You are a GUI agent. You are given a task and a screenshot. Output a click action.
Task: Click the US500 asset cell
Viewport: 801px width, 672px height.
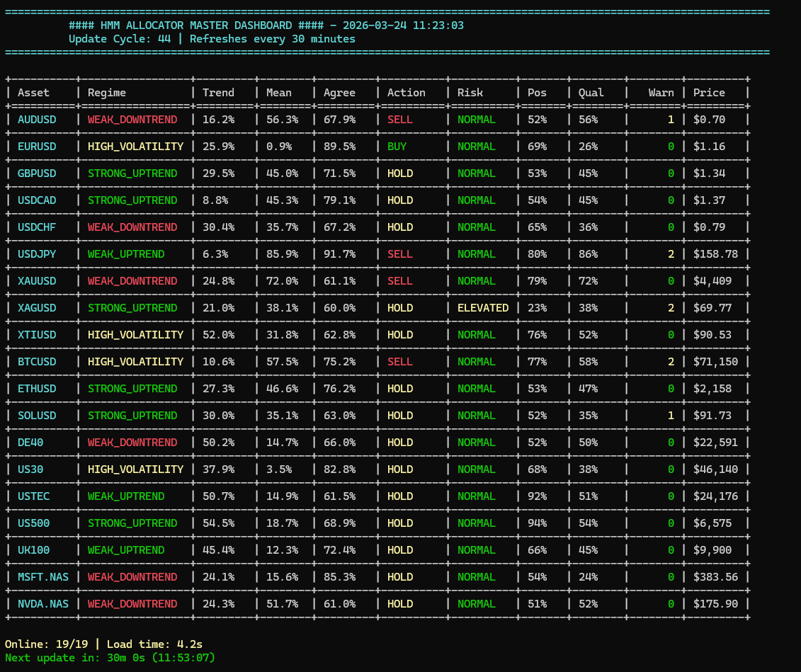tap(34, 523)
